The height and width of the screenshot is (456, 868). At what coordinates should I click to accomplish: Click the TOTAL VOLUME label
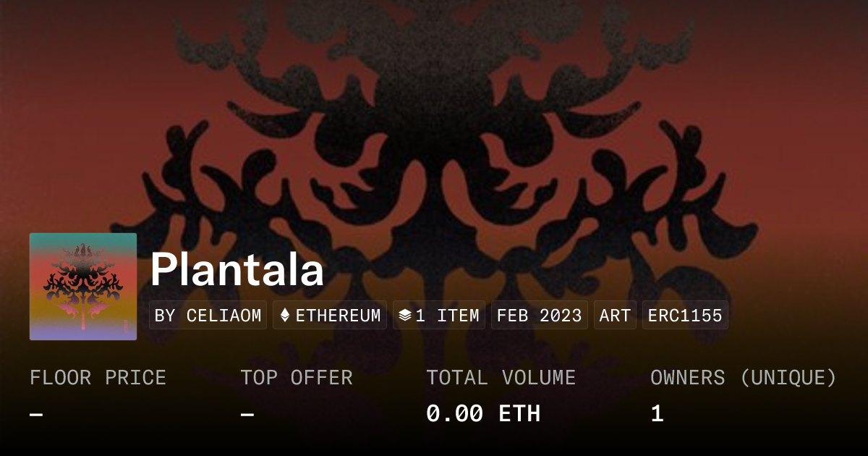point(501,378)
